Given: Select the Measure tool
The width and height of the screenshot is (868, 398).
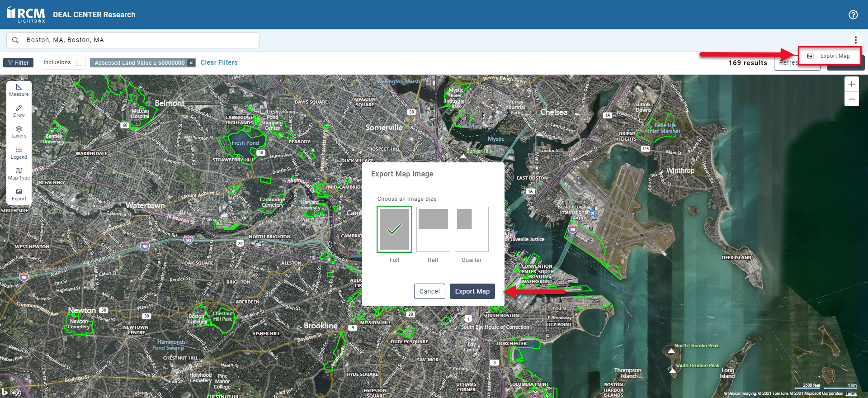Looking at the screenshot, I should [19, 90].
